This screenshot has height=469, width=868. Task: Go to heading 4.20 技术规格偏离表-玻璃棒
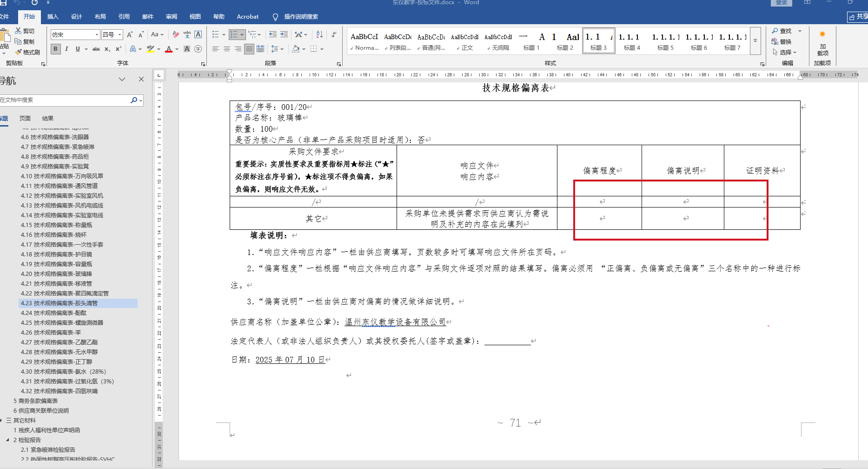pos(56,274)
